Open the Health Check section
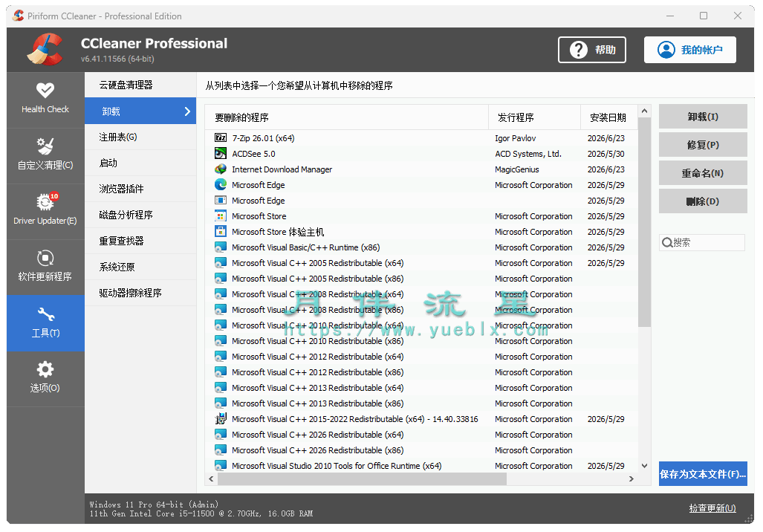This screenshot has width=763, height=532. pos(45,100)
